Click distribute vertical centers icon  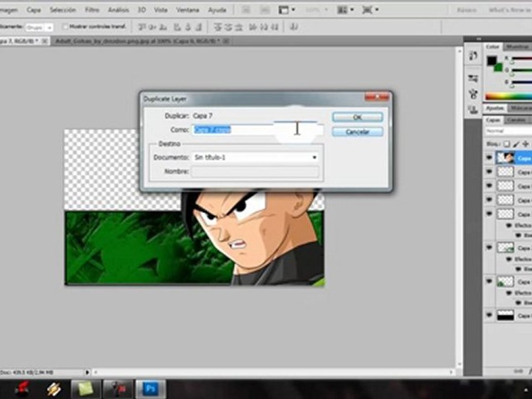point(228,27)
